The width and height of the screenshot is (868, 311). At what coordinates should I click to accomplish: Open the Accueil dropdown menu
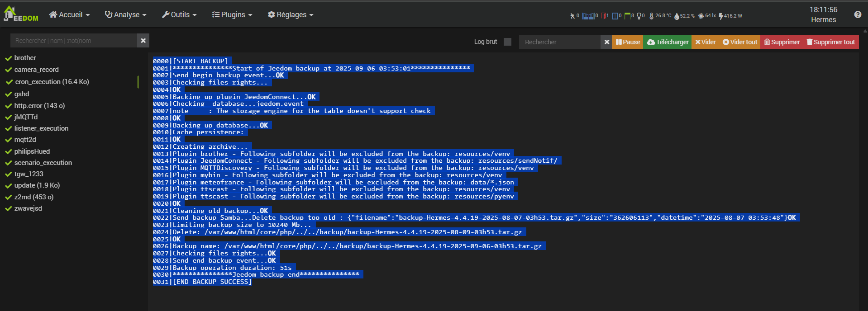tap(69, 15)
